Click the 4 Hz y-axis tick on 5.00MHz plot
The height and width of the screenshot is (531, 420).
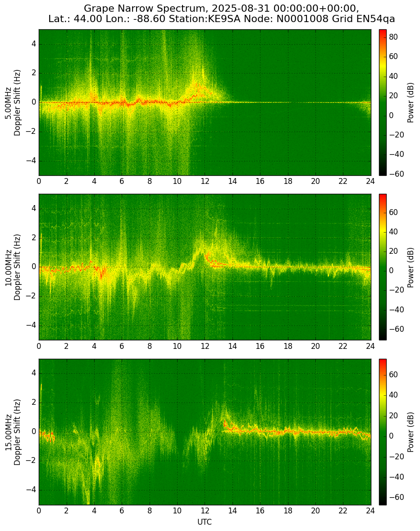(35, 44)
